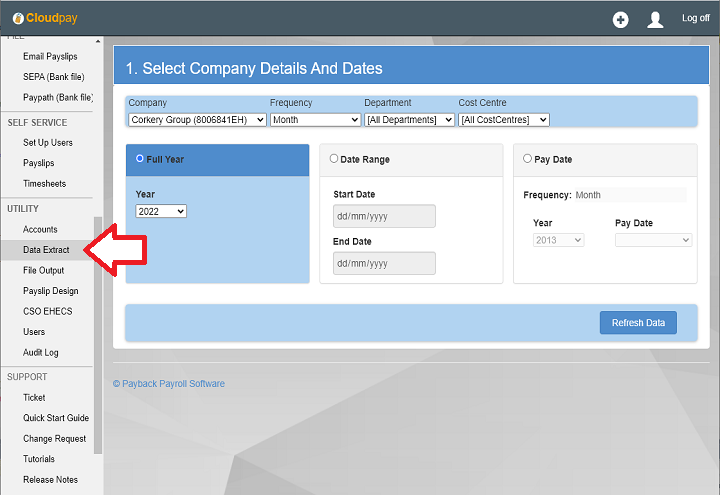Select the Pay Date radio option
Image resolution: width=720 pixels, height=495 pixels.
click(x=528, y=159)
